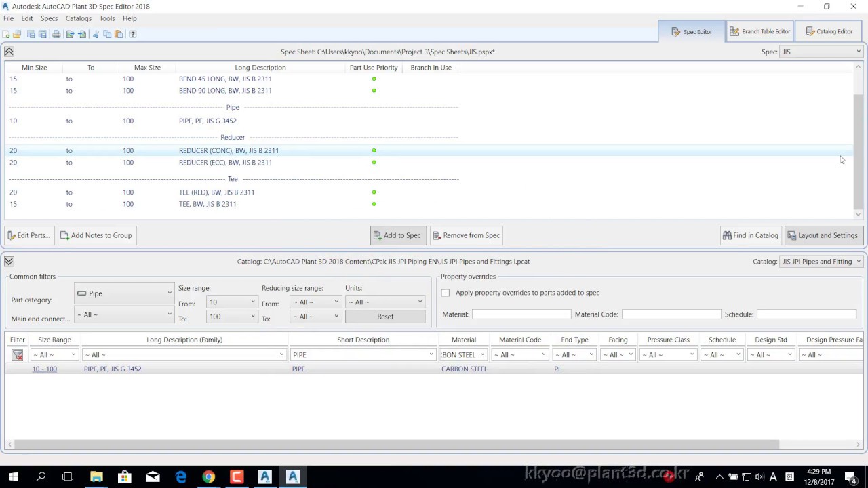
Task: Click the Copy toolbar icon
Action: click(x=107, y=34)
